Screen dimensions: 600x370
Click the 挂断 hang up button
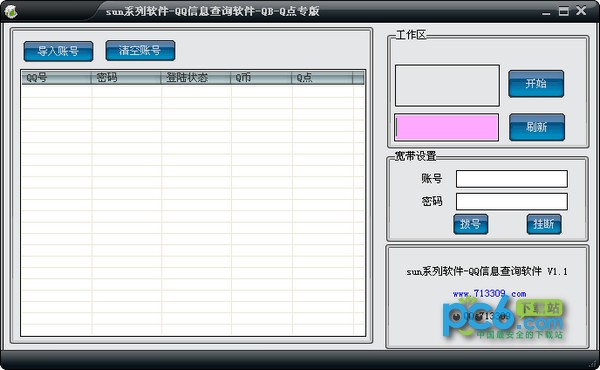tap(544, 224)
